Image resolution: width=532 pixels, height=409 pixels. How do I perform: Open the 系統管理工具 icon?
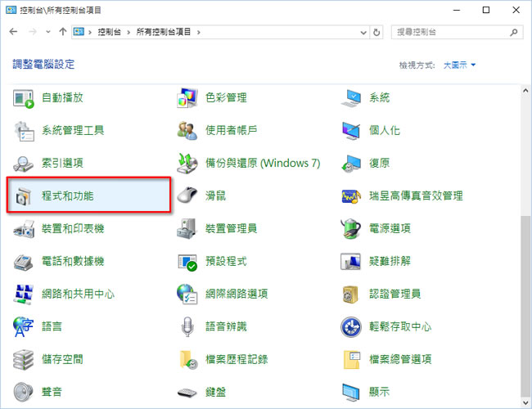point(24,131)
